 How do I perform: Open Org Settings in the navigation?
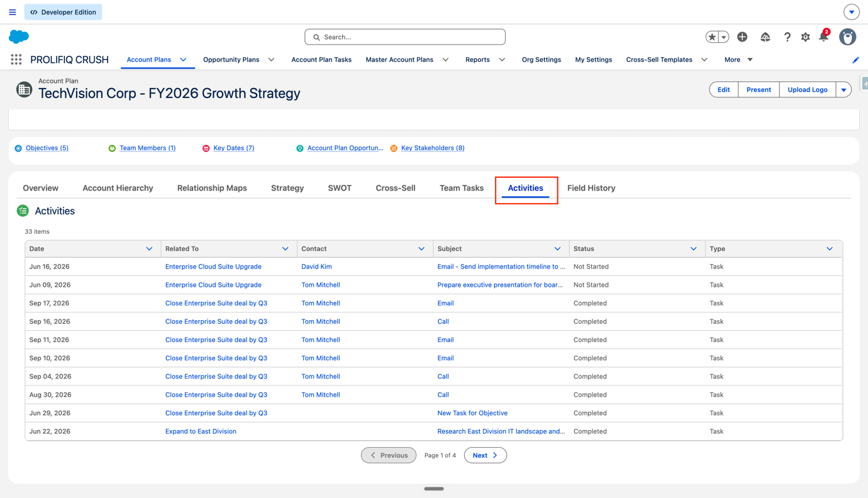(x=542, y=60)
